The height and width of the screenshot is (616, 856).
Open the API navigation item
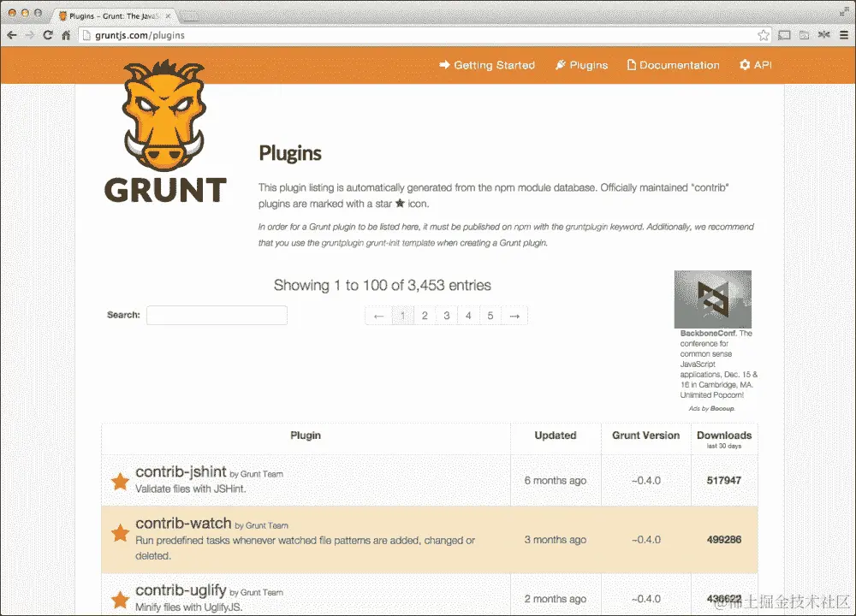click(x=756, y=65)
